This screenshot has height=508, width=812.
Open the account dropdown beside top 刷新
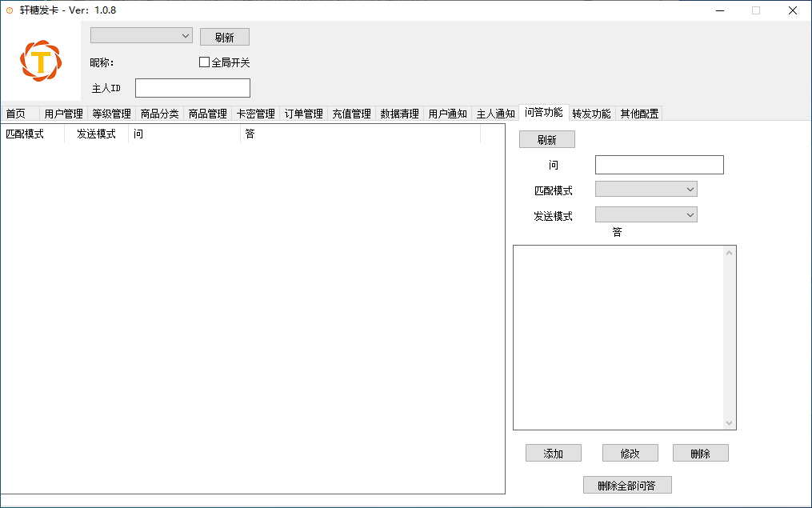click(x=142, y=36)
